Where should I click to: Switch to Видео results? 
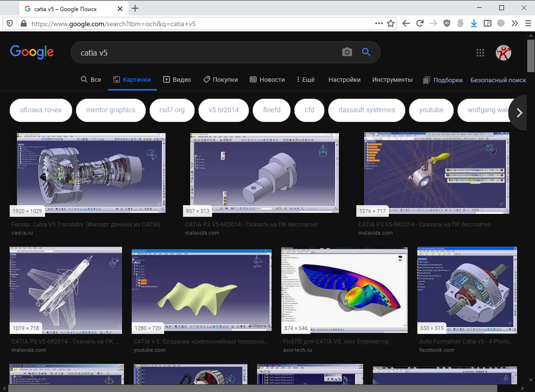pos(177,79)
